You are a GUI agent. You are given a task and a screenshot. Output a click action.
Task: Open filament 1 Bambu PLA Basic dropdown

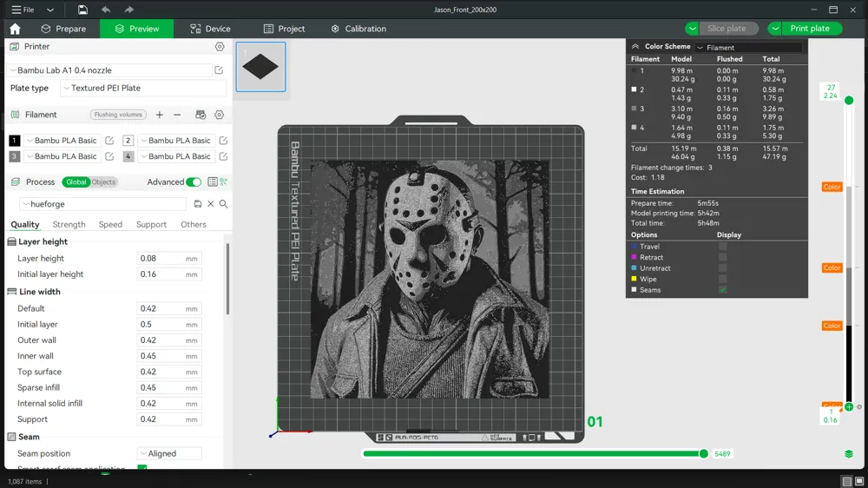(x=63, y=141)
